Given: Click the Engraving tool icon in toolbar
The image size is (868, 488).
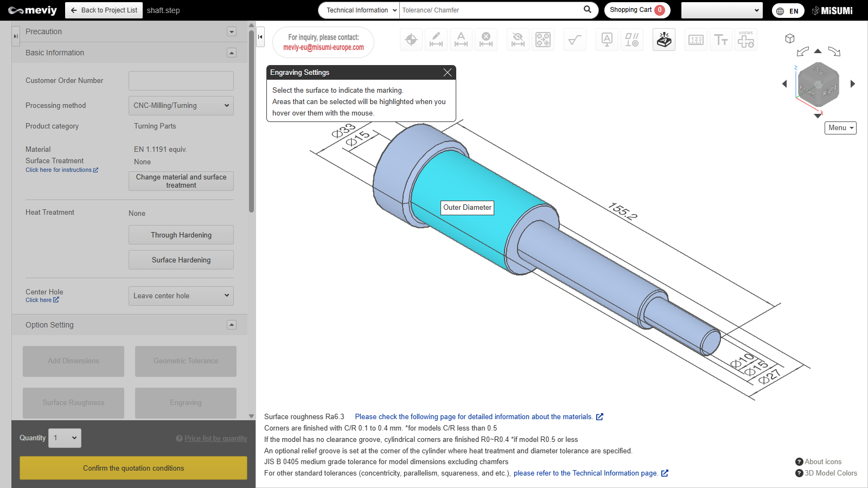Looking at the screenshot, I should [x=664, y=40].
